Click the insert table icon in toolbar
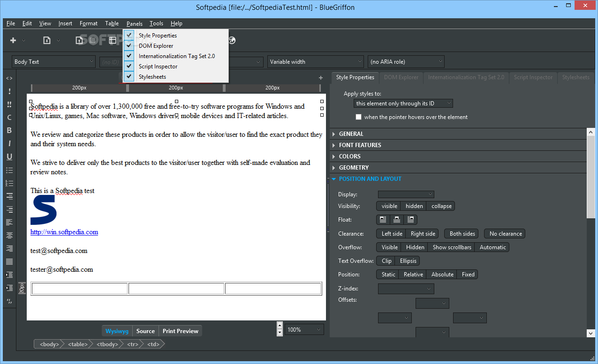 pos(113,40)
